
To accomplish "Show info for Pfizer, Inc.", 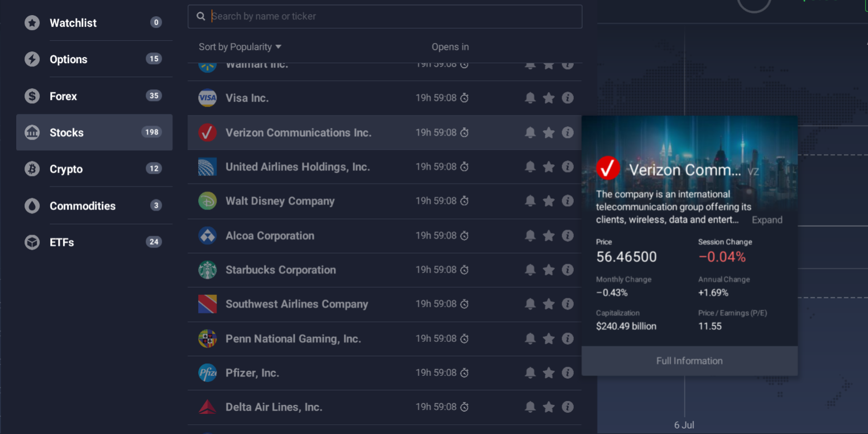I will coord(568,373).
